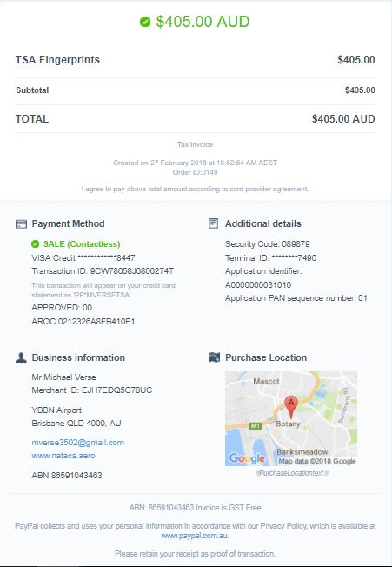Open the www.paypal.com.au link
Image resolution: width=392 pixels, height=567 pixels.
pyautogui.click(x=195, y=536)
